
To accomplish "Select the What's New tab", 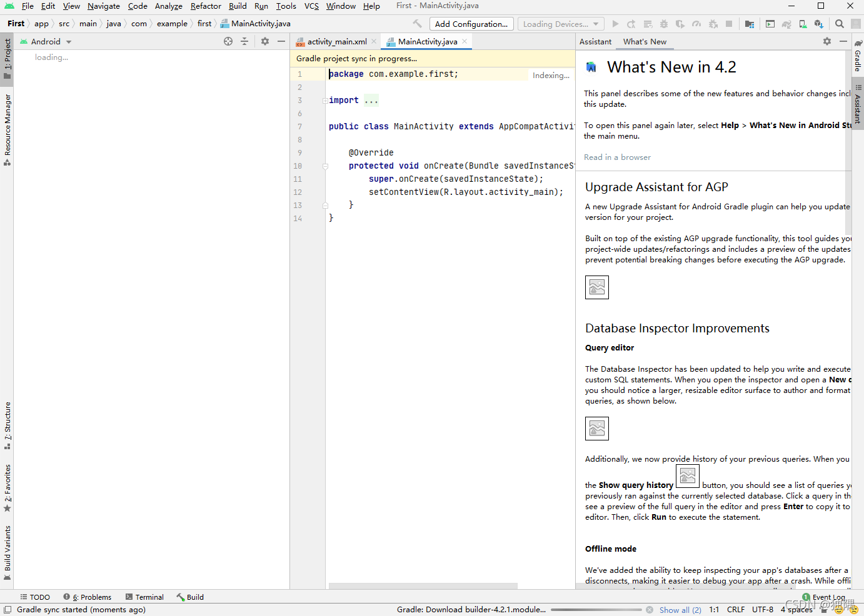I will [645, 41].
